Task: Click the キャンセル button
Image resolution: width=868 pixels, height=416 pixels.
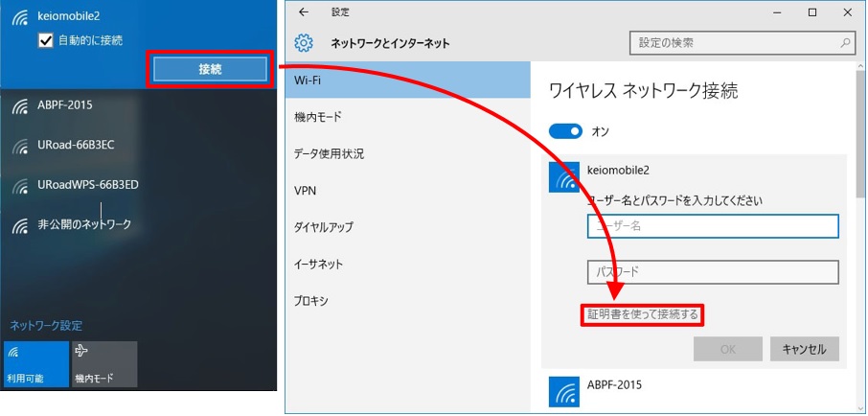Action: pos(805,350)
